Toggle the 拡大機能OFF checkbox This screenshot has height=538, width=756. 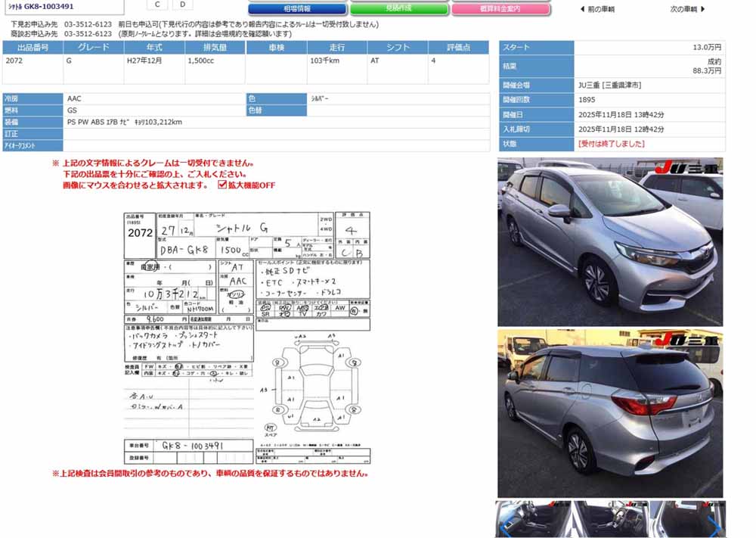pos(222,185)
